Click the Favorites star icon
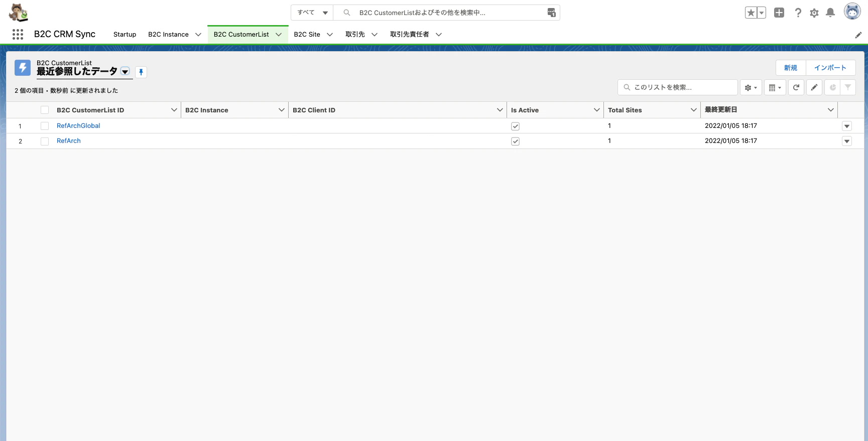 [x=751, y=13]
